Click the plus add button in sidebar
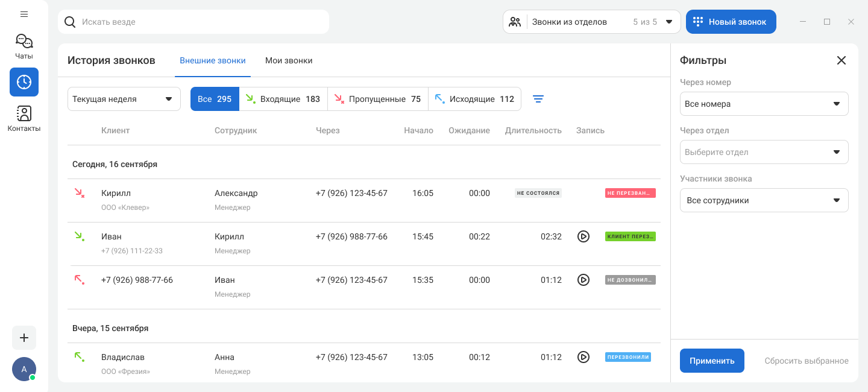Image resolution: width=868 pixels, height=392 pixels. click(24, 338)
